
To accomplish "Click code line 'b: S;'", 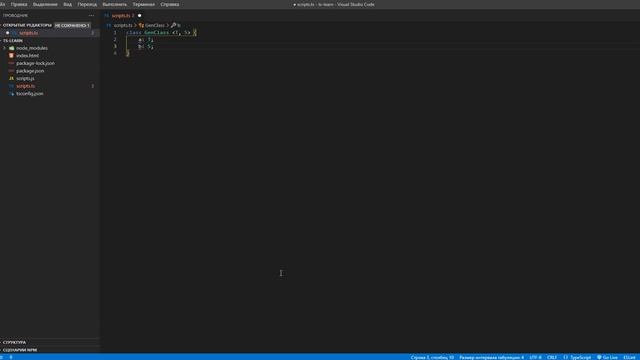I will tap(146, 47).
